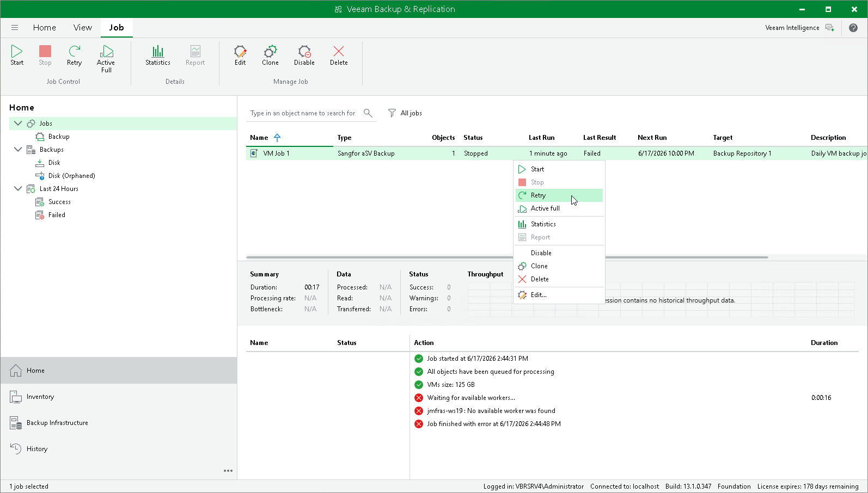Switch to the Home ribbon tab
This screenshot has height=493, width=868.
pyautogui.click(x=45, y=28)
